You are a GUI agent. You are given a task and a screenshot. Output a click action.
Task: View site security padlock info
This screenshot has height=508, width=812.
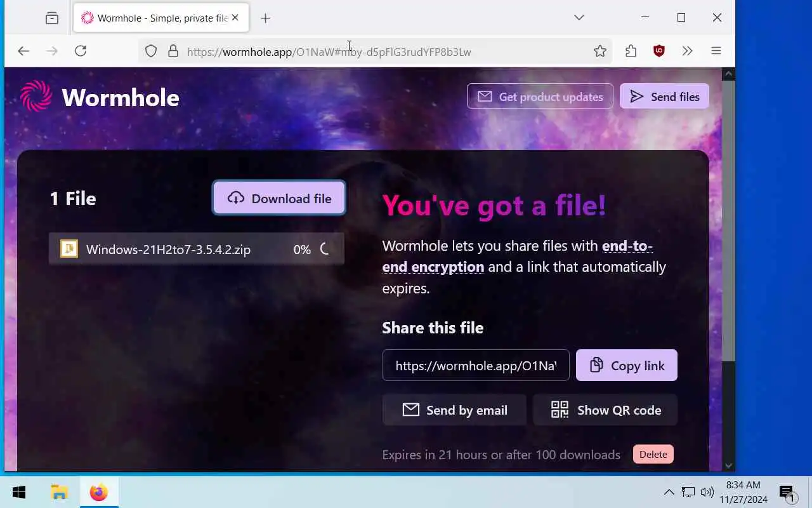coord(173,51)
